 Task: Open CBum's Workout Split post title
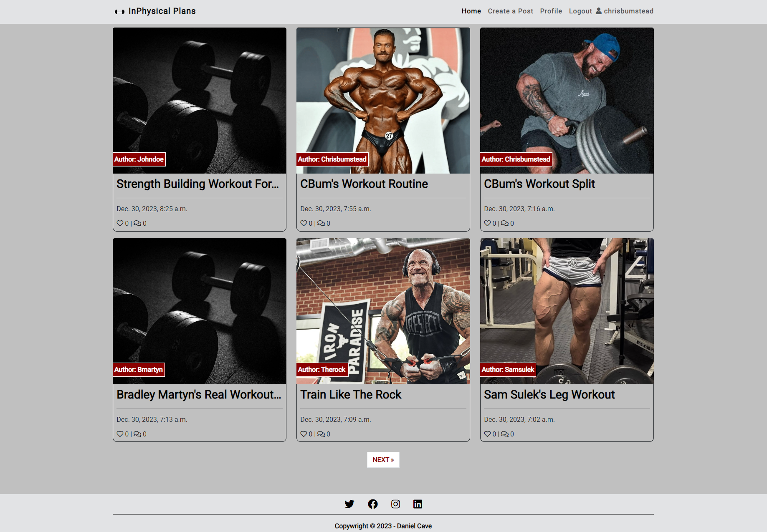click(x=539, y=184)
